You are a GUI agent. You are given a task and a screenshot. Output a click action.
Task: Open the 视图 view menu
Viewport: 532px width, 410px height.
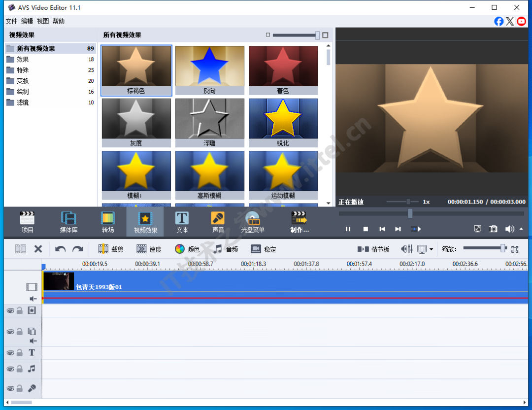pyautogui.click(x=43, y=21)
